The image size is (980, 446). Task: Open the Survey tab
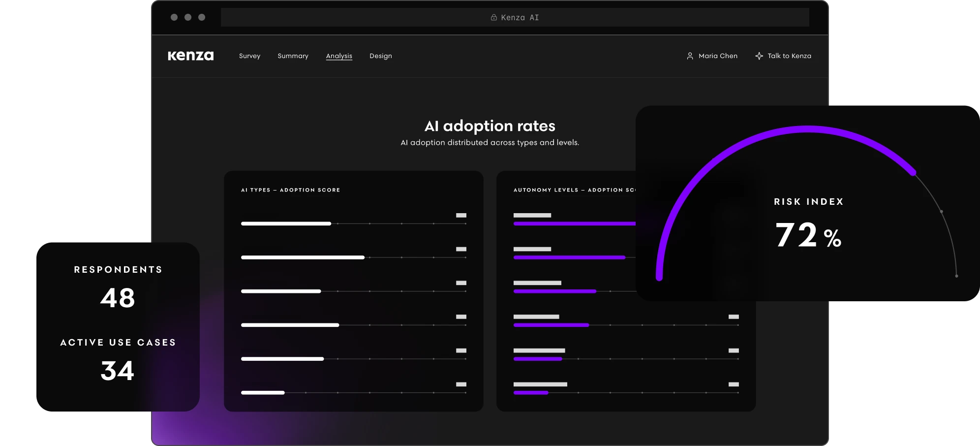(x=250, y=56)
